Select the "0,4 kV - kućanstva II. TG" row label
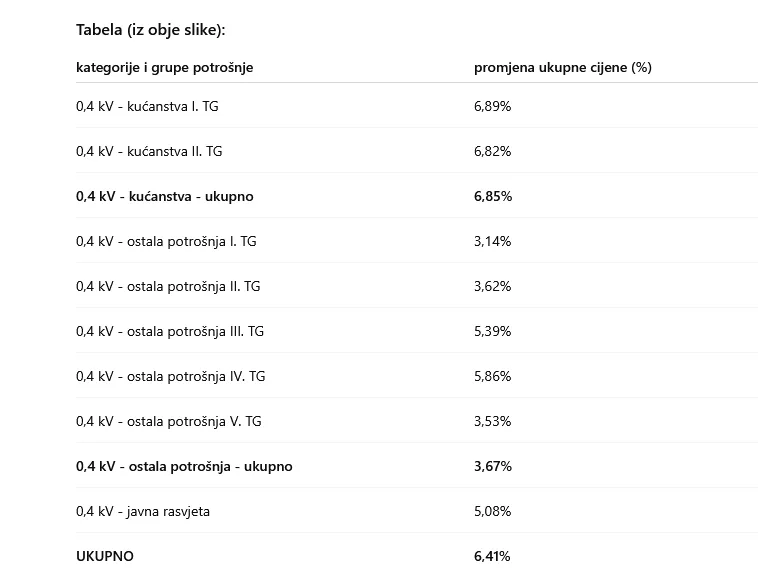Screen dimensions: 758x577 pyautogui.click(x=149, y=151)
